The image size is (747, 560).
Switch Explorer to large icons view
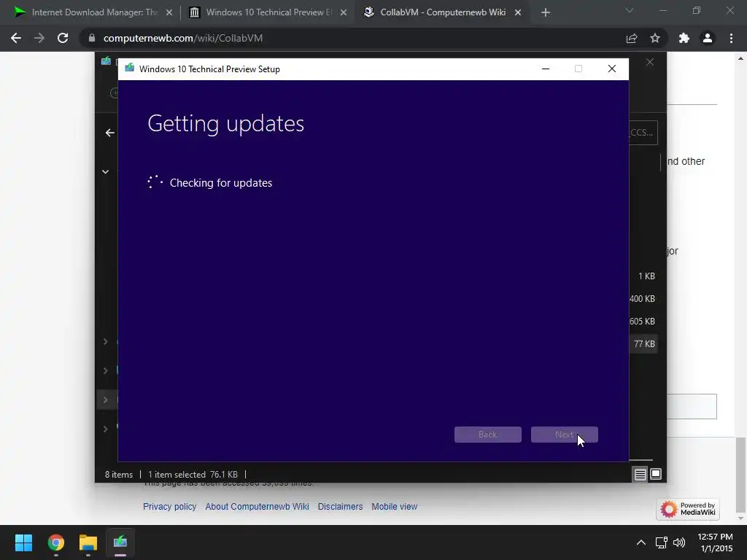click(656, 474)
